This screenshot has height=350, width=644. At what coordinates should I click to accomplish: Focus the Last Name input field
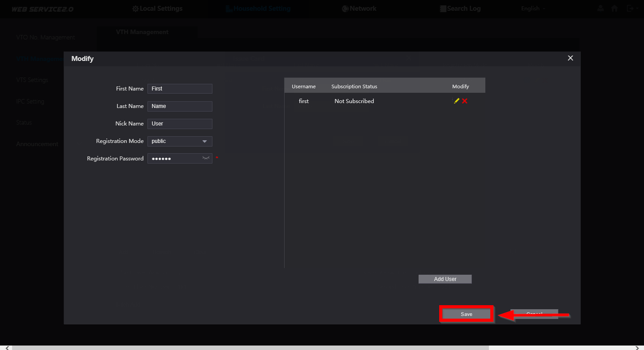point(180,106)
